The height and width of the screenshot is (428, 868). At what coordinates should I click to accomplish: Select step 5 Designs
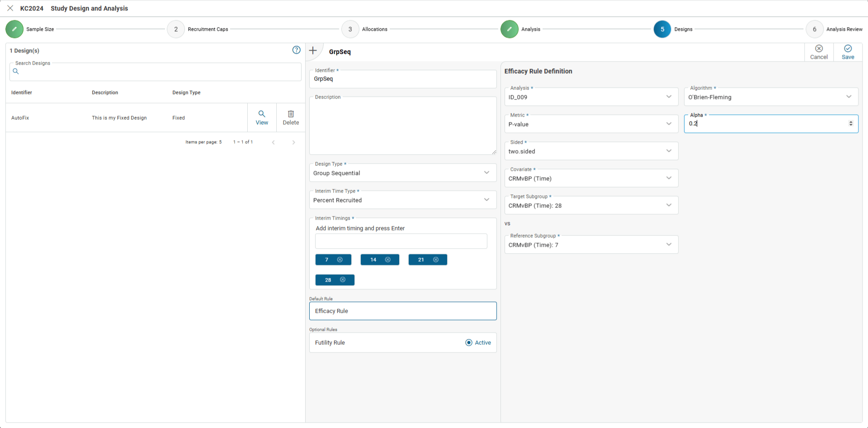pos(662,29)
